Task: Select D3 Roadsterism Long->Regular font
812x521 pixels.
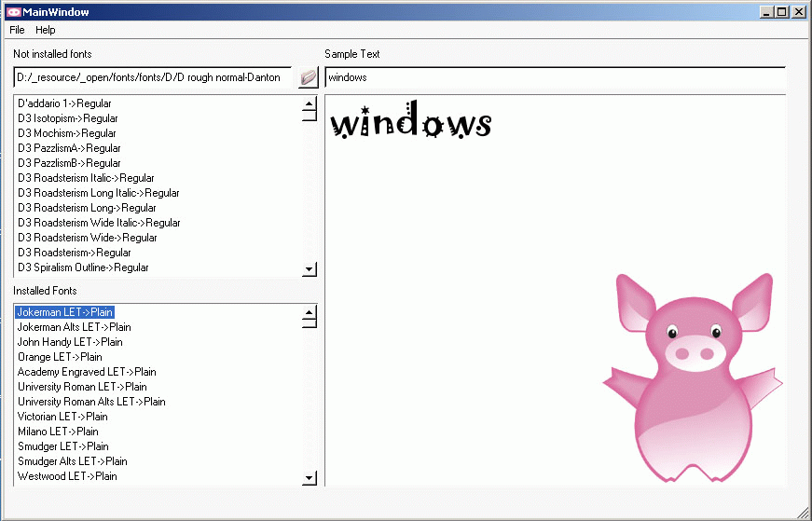Action: point(87,208)
